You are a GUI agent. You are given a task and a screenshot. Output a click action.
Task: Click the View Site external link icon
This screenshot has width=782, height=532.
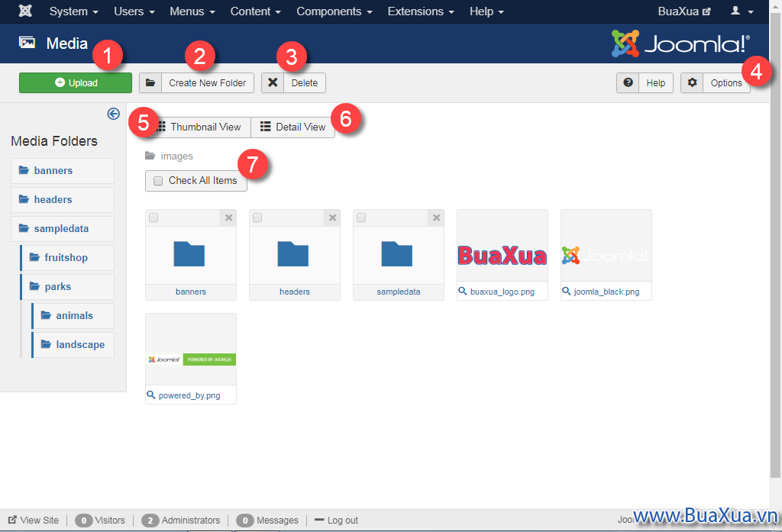pyautogui.click(x=12, y=520)
